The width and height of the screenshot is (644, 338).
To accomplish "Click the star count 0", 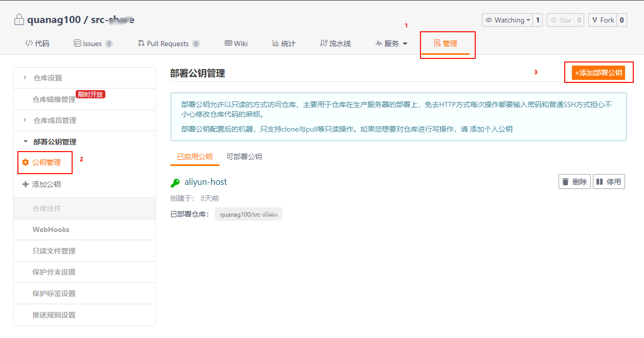I will click(x=579, y=20).
